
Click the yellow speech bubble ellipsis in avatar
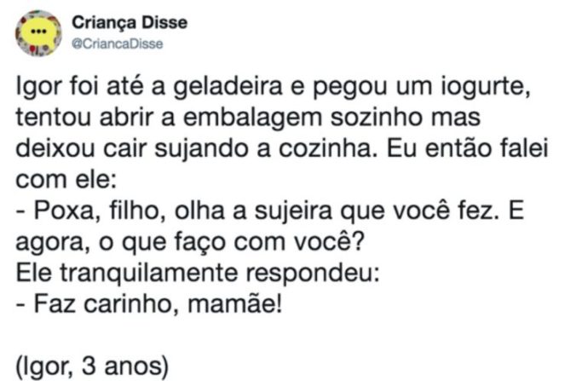click(38, 32)
